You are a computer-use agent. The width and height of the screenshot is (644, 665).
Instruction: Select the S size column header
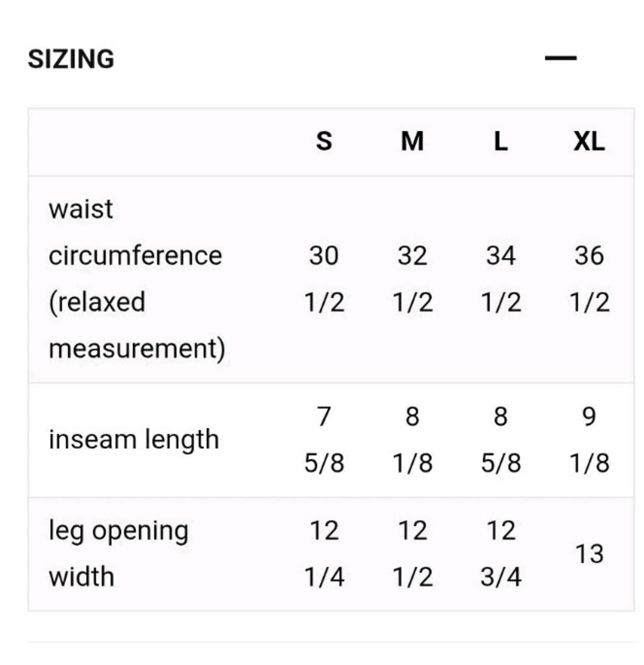324,141
